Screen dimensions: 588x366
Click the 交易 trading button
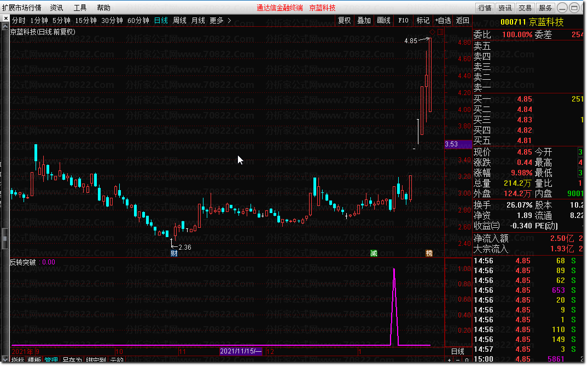pyautogui.click(x=525, y=8)
